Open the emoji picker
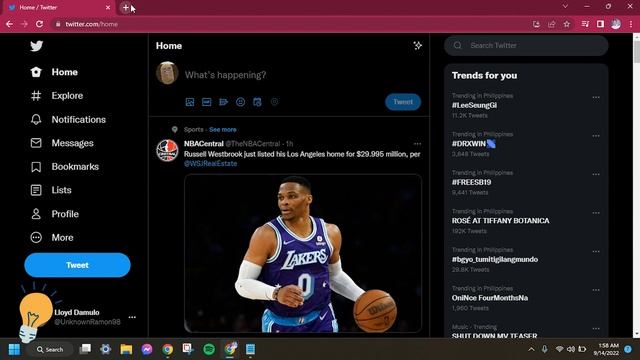 240,102
